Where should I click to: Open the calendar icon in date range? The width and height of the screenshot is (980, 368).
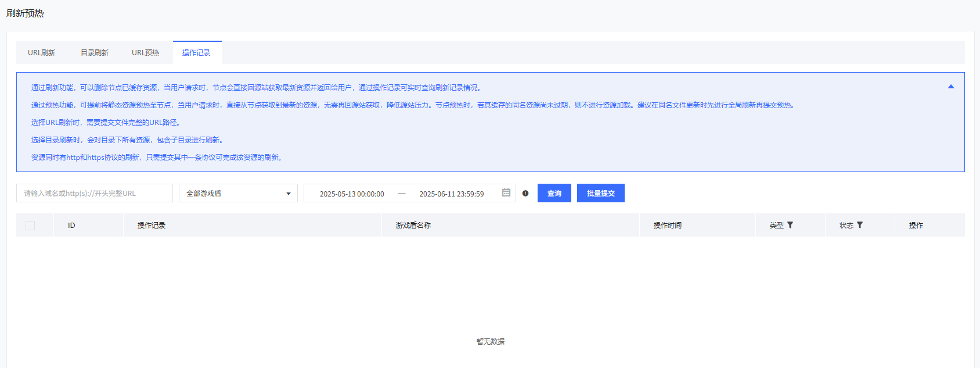[x=506, y=193]
